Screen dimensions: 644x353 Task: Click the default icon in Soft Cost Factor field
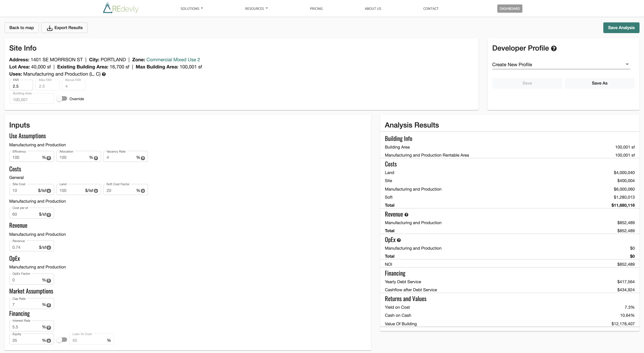click(143, 191)
